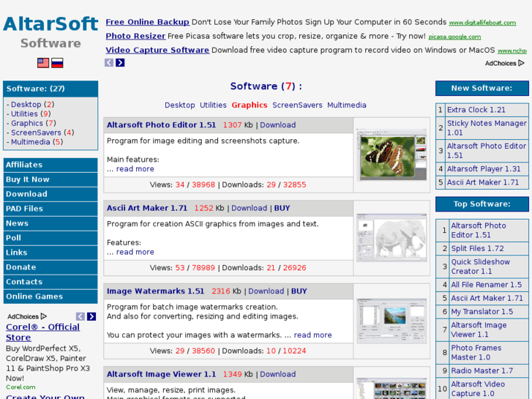
Task: Click the sidebar AdChoices label
Action: pos(27,316)
